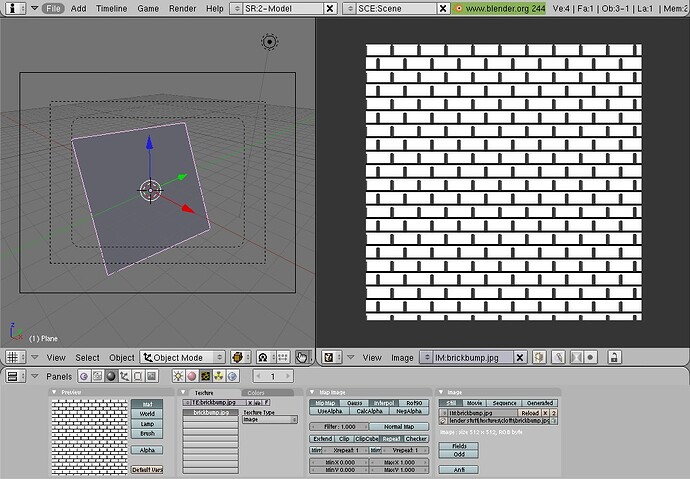Open the File menu
This screenshot has width=690, height=479.
pyautogui.click(x=53, y=8)
